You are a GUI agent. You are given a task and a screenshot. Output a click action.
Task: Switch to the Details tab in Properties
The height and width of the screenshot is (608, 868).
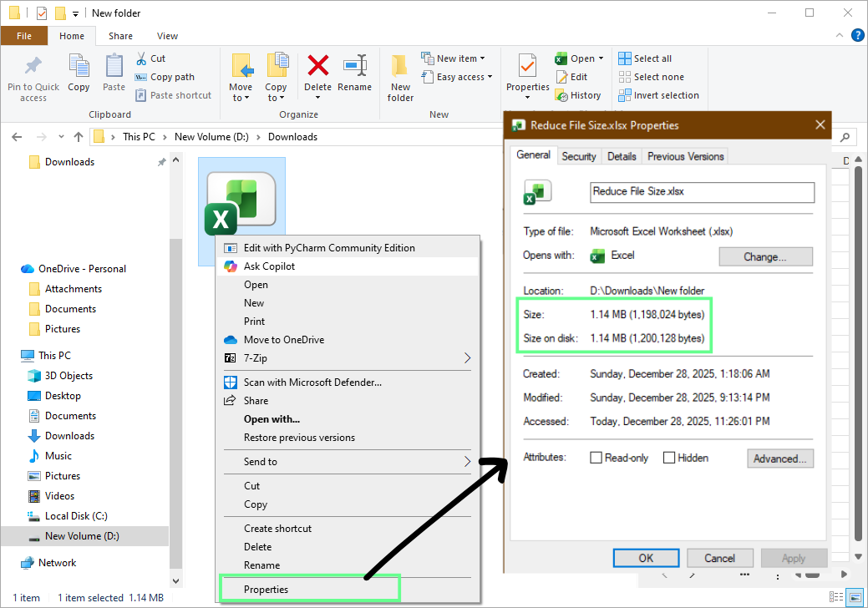coord(622,155)
